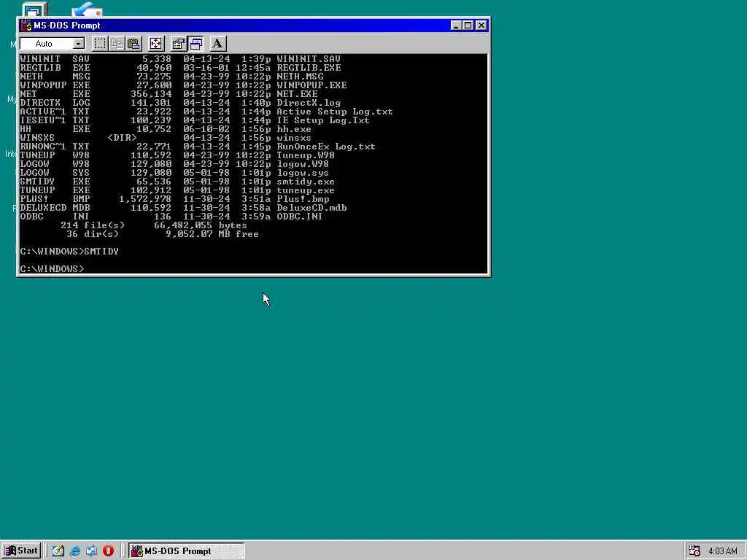Click the tuneup.exe file name
747x560 pixels.
click(x=306, y=190)
